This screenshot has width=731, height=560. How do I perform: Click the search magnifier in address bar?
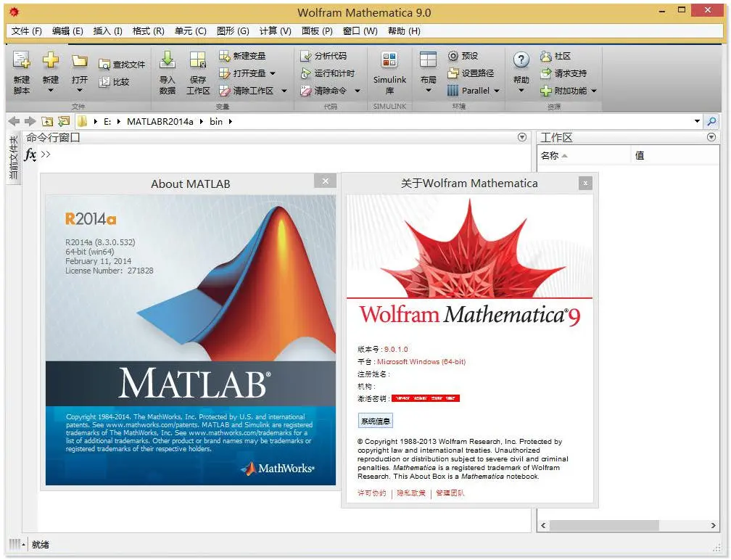(x=711, y=122)
